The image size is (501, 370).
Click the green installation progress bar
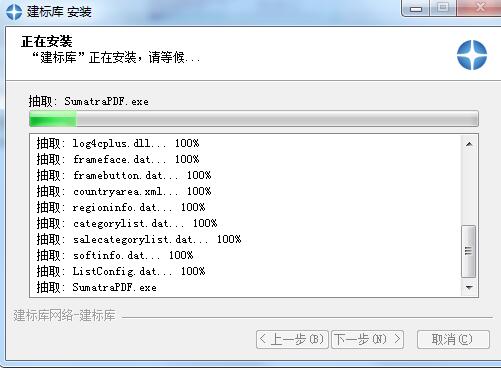coord(254,118)
